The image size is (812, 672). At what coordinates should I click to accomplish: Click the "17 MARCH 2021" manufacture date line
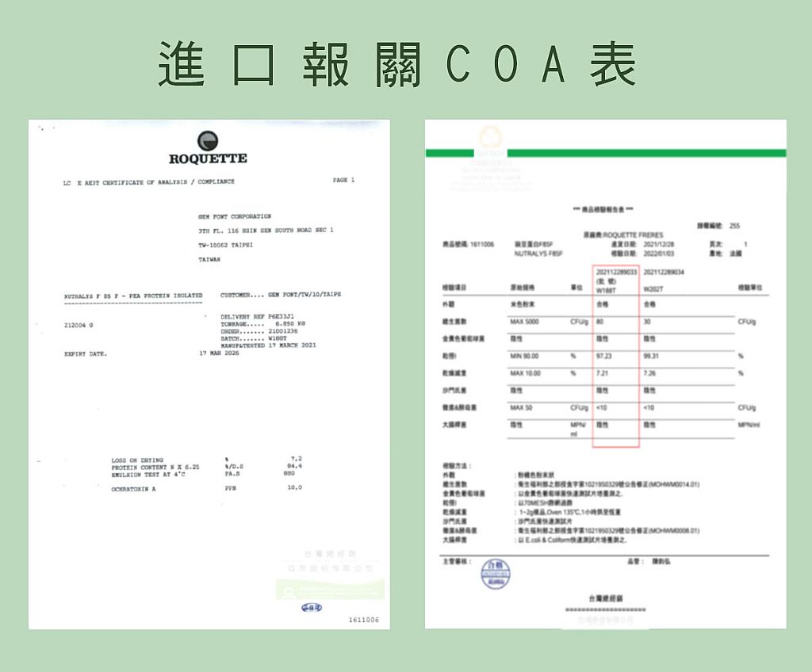tap(268, 346)
